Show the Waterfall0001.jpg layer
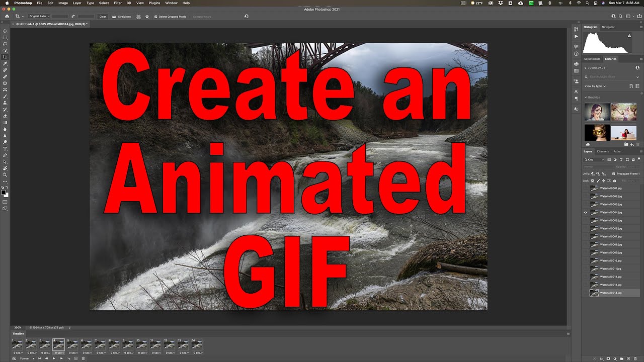Image resolution: width=644 pixels, height=362 pixels. click(x=585, y=188)
